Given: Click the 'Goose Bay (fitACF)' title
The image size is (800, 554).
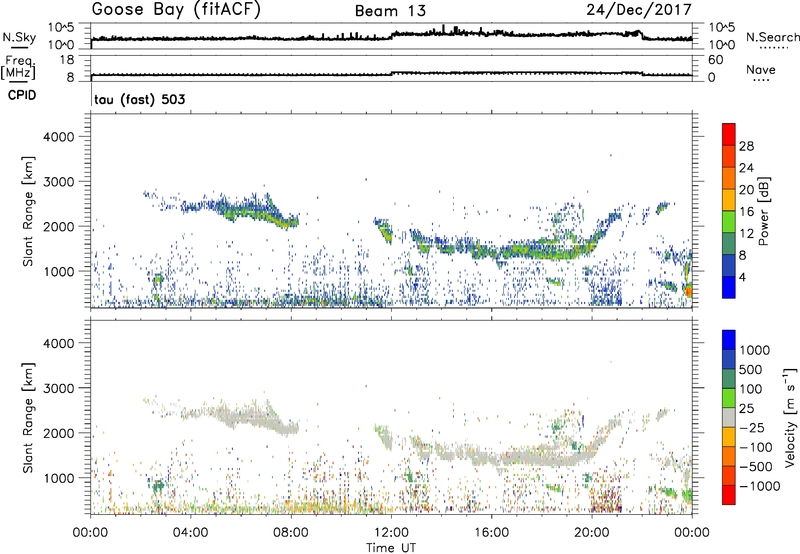Looking at the screenshot, I should coord(176,10).
